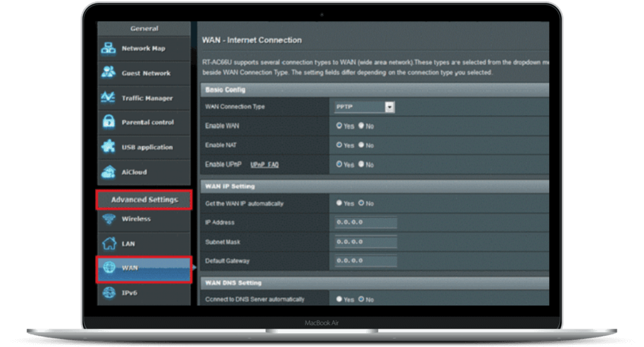Set Enable WAN to Yes

339,126
